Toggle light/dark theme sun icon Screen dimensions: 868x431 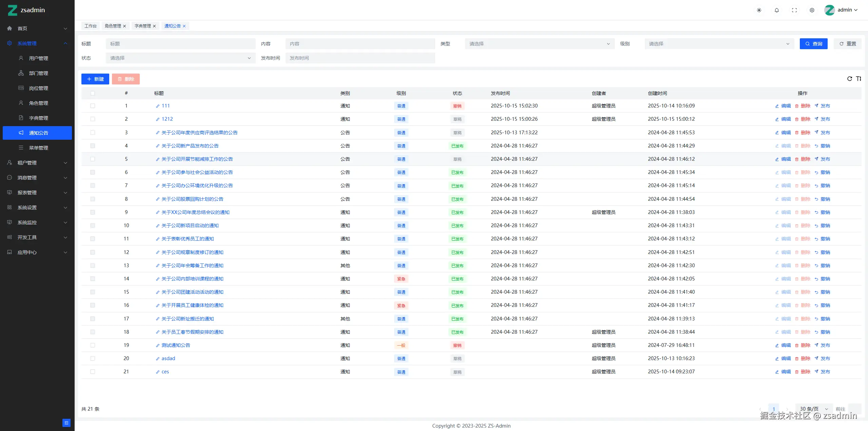pos(759,10)
